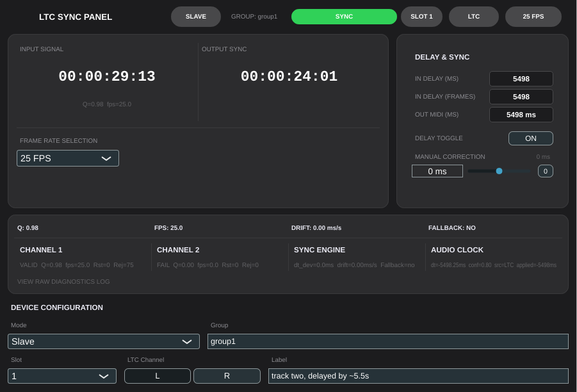Click the CHANNEL 1 heading
The image size is (577, 392).
(x=41, y=250)
